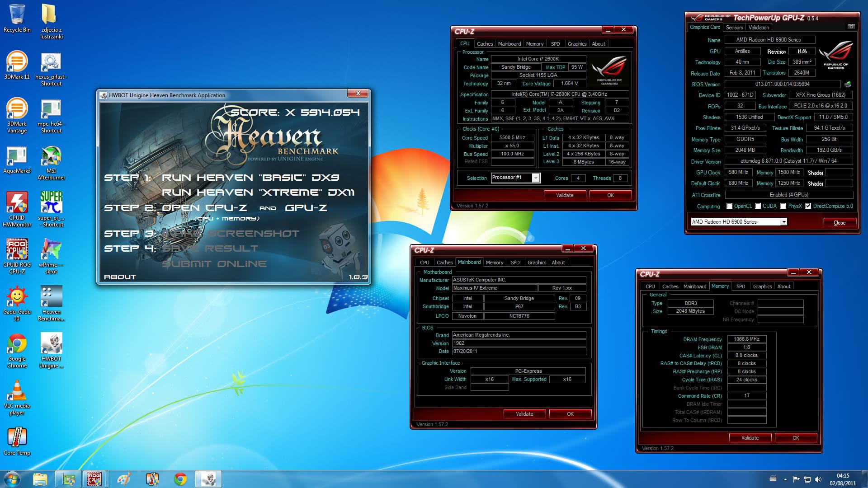Click the DRAM Frequency value 1066.8 MHz
Image resolution: width=868 pixels, height=488 pixels.
(x=746, y=339)
